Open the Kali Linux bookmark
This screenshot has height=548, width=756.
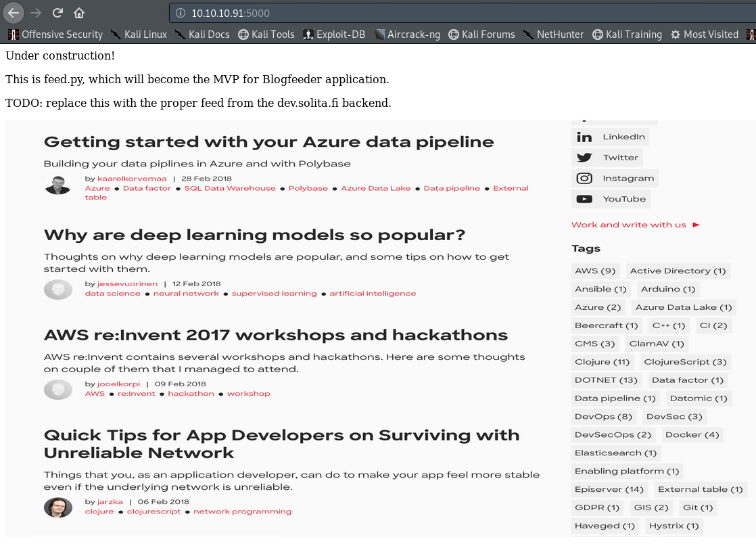[x=139, y=35]
